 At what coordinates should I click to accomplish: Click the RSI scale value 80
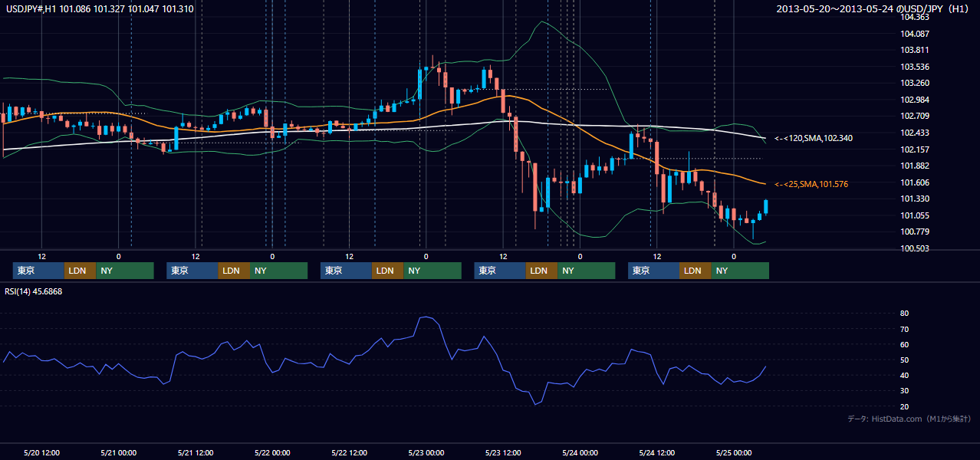point(904,314)
